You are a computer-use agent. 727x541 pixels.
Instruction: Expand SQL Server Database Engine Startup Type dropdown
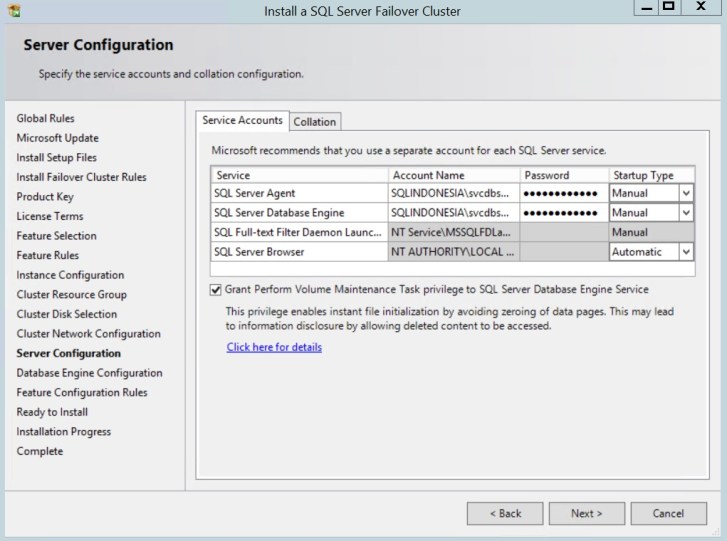tap(686, 213)
